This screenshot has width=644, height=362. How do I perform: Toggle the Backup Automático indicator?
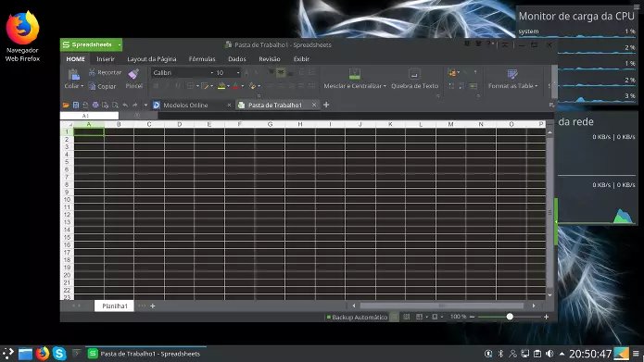(x=357, y=317)
